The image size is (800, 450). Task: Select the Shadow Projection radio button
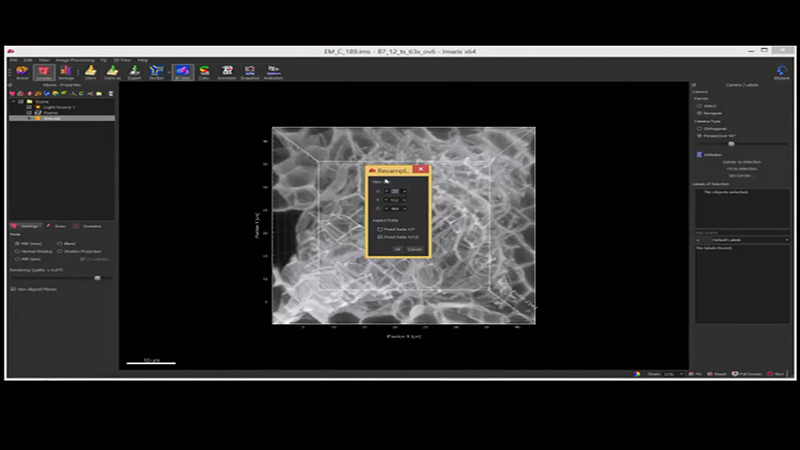pyautogui.click(x=60, y=251)
